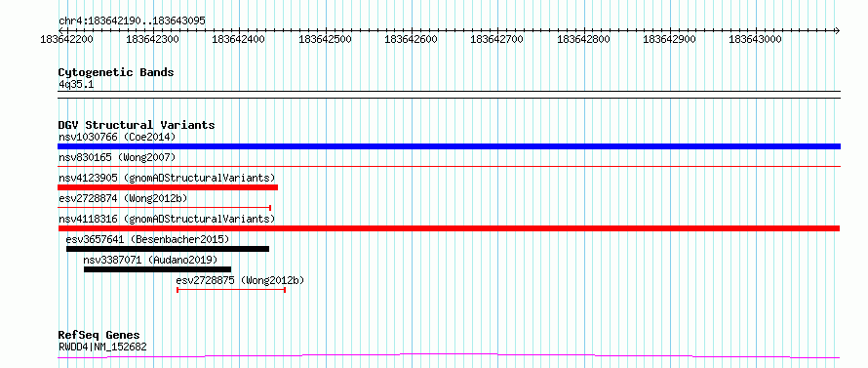Click the DGV Structural Variants track title
The image size is (868, 368).
tap(137, 125)
